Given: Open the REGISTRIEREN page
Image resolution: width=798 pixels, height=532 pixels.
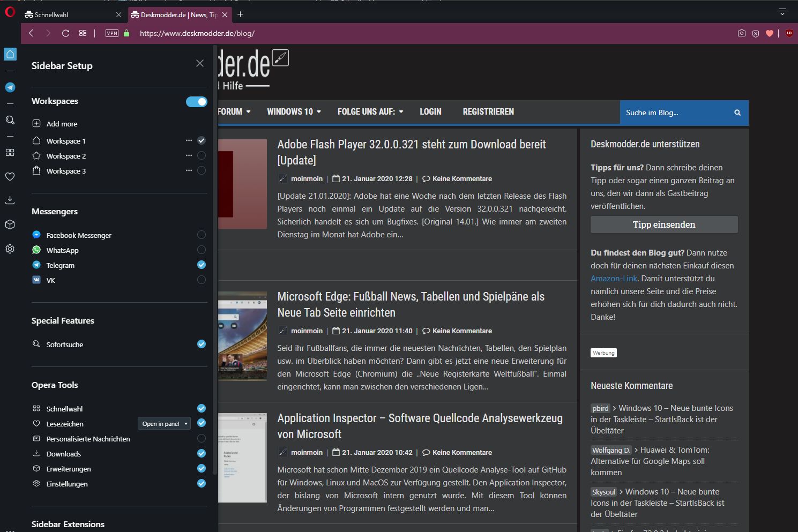Looking at the screenshot, I should [x=488, y=111].
